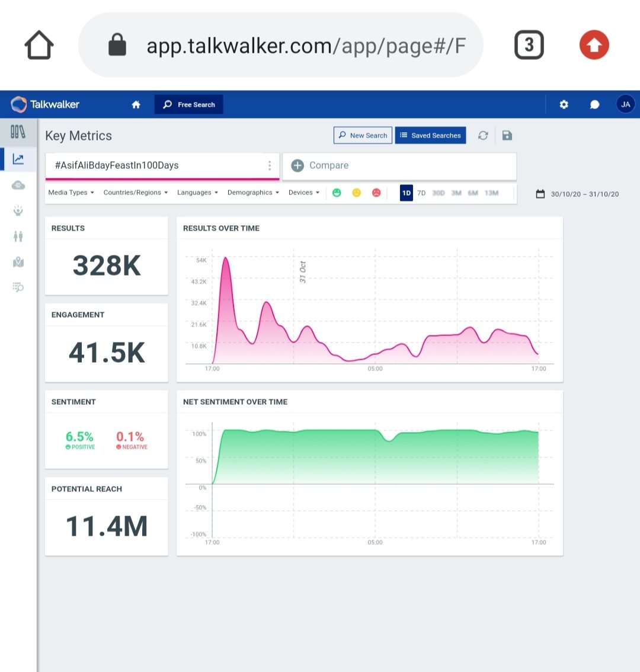This screenshot has height=672, width=640.
Task: Select the 3M time range
Action: click(x=456, y=193)
